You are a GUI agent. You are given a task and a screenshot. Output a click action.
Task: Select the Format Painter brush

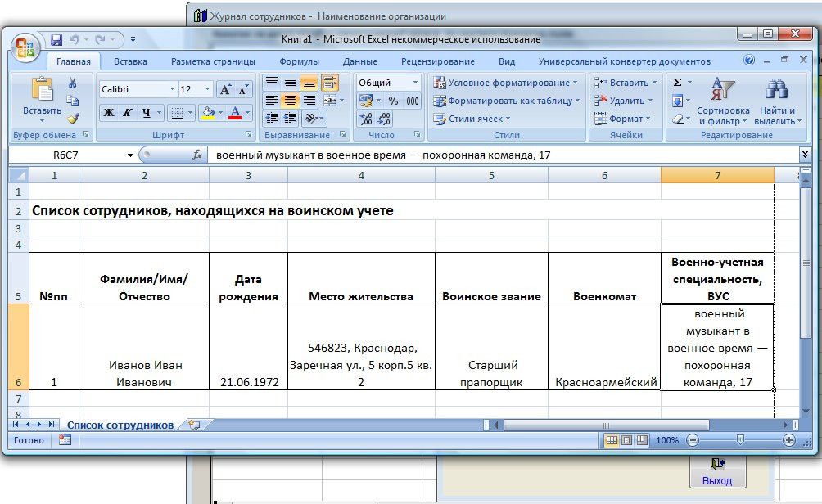[72, 118]
